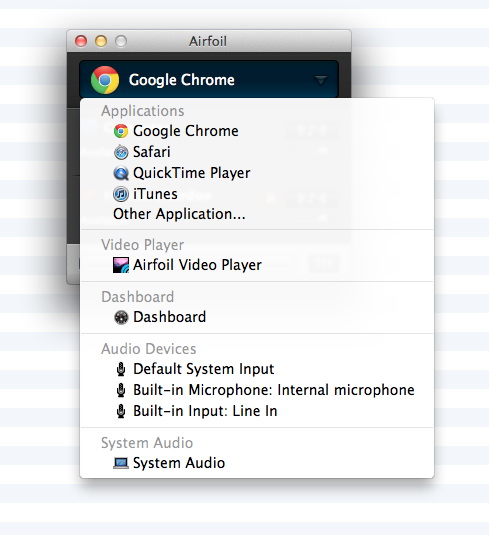Select System Audio as source
This screenshot has height=535, width=489.
coord(257,463)
